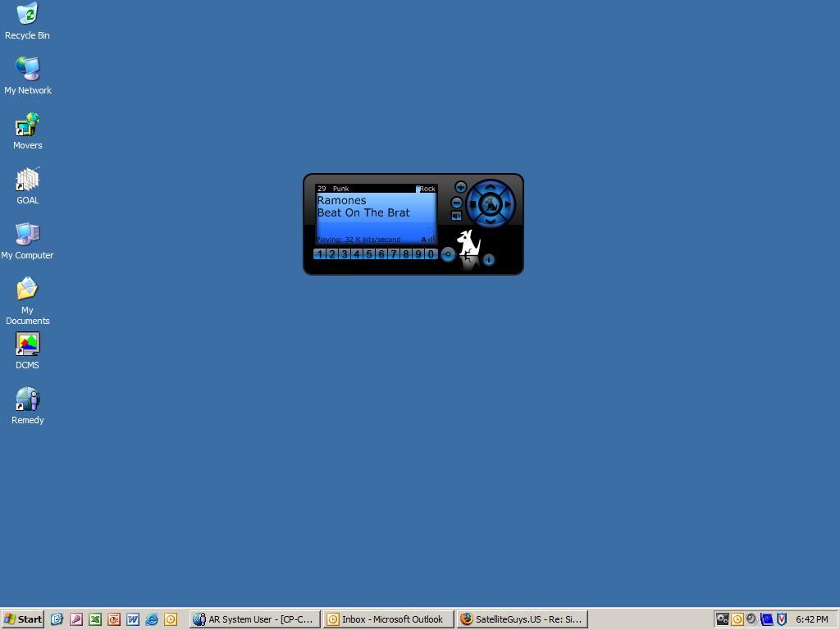Click the center dog button on the wheel
This screenshot has height=630, width=840.
(491, 204)
